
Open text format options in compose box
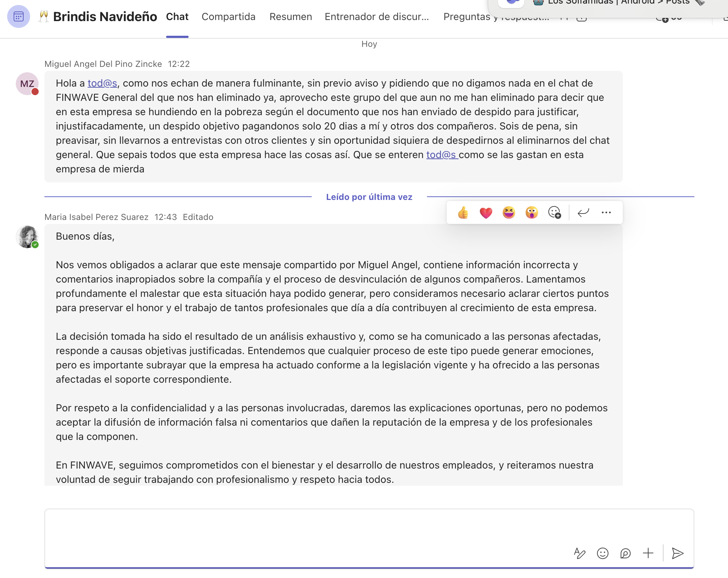[579, 553]
